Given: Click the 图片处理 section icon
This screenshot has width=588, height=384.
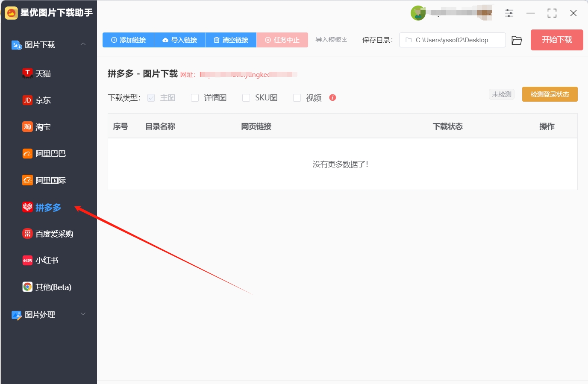Looking at the screenshot, I should pyautogui.click(x=17, y=315).
